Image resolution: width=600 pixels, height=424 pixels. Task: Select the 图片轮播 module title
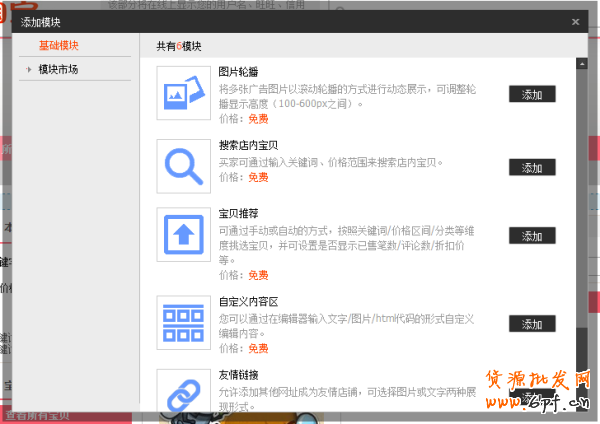pyautogui.click(x=239, y=73)
